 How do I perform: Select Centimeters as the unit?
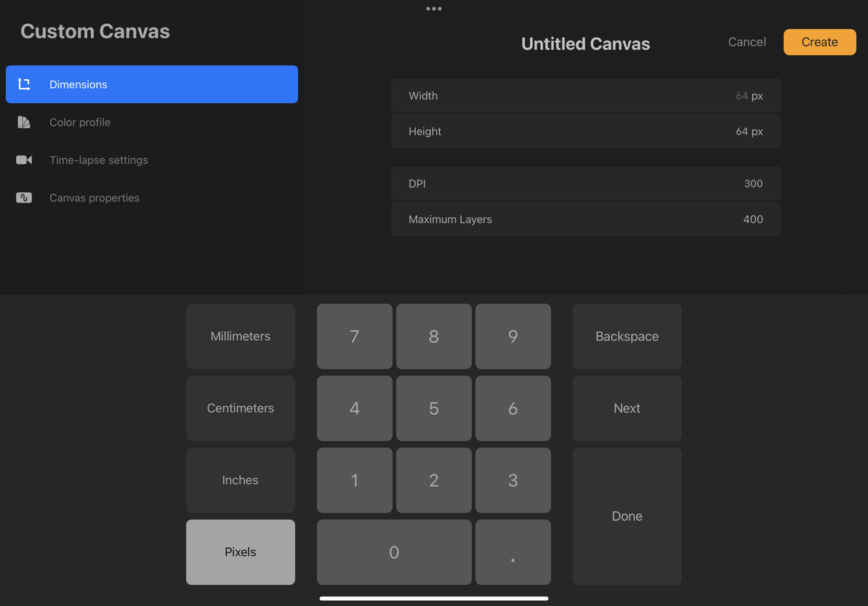tap(240, 408)
